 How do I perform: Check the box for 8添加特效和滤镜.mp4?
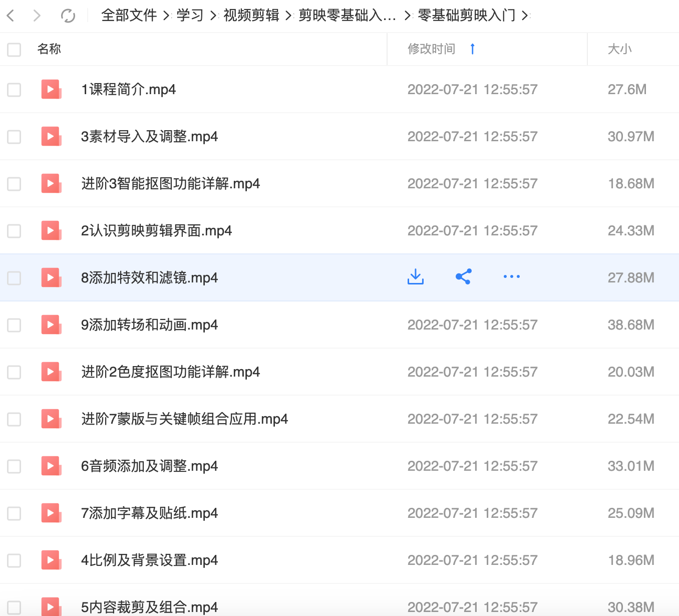click(x=14, y=278)
